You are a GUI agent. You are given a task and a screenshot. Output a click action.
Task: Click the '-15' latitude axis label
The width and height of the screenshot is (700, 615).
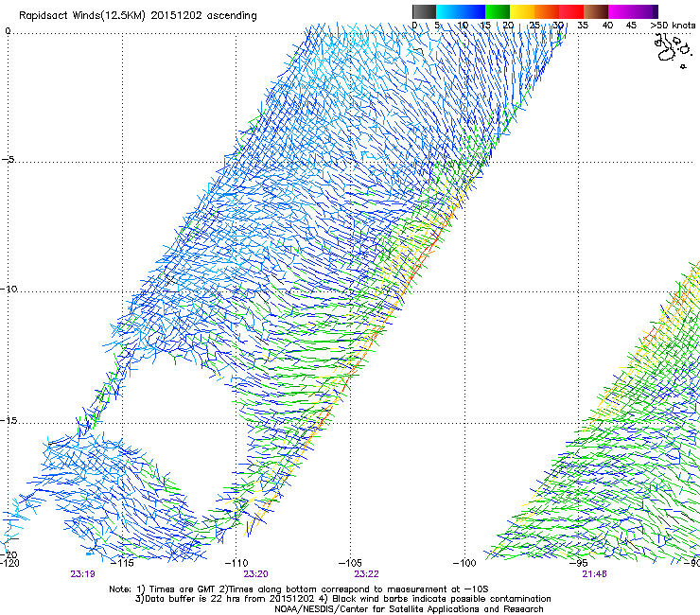(9, 421)
